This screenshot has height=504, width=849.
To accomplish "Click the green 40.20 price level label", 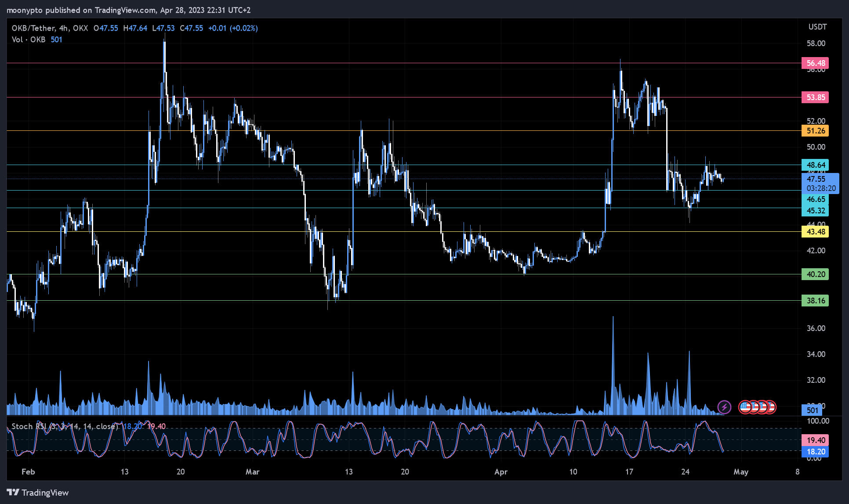I will pos(815,274).
